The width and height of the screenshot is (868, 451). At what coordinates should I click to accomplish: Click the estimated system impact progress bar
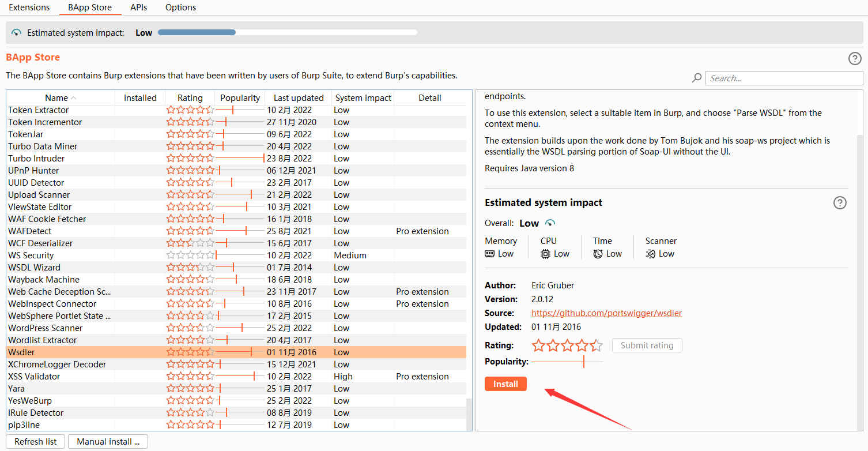287,32
